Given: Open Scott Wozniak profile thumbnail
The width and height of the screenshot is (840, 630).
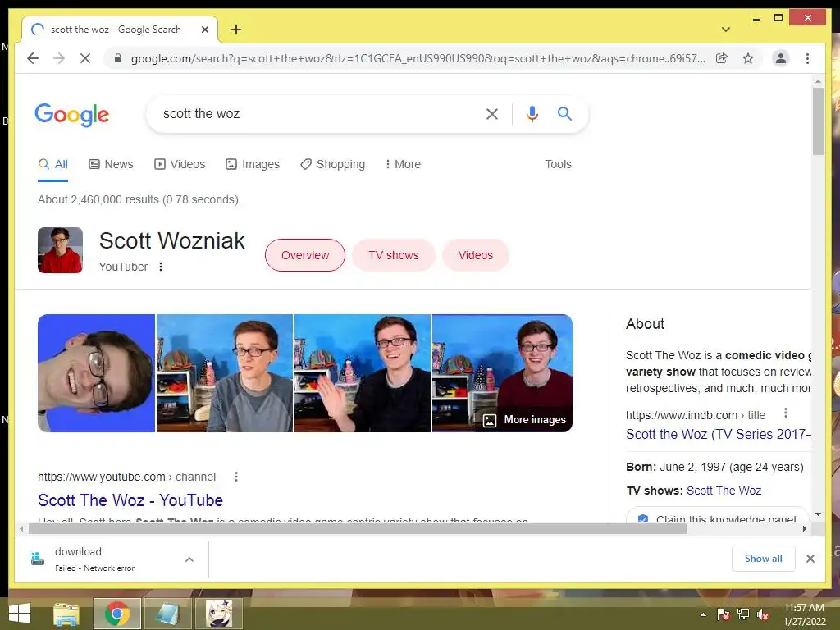Looking at the screenshot, I should coord(60,250).
